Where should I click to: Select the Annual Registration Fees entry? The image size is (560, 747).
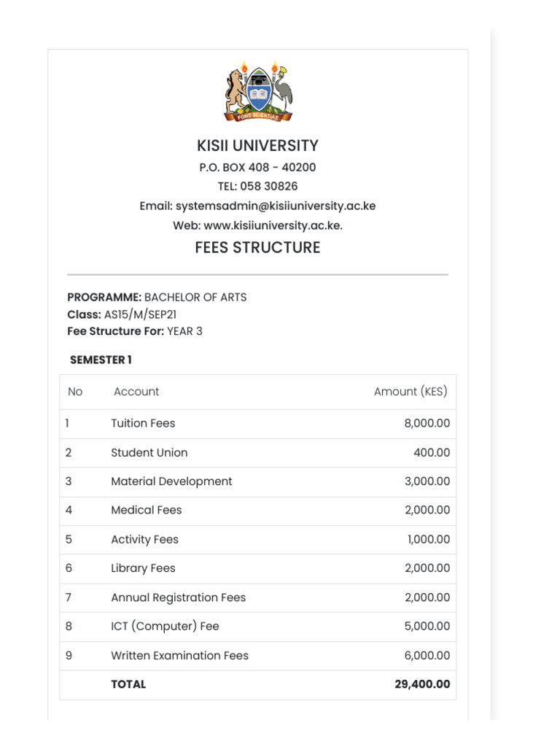pos(178,597)
